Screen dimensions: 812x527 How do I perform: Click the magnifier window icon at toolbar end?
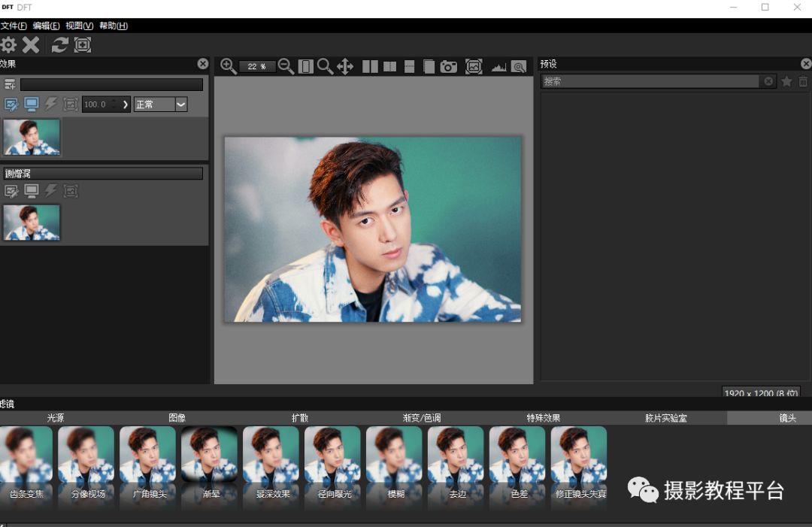click(x=518, y=66)
